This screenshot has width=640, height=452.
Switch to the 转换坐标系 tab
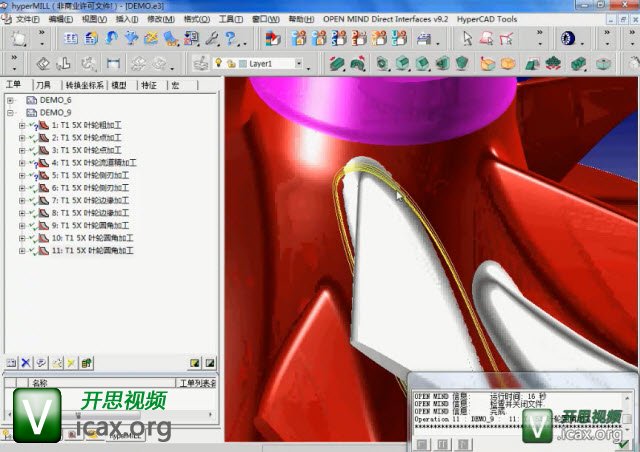pos(84,85)
